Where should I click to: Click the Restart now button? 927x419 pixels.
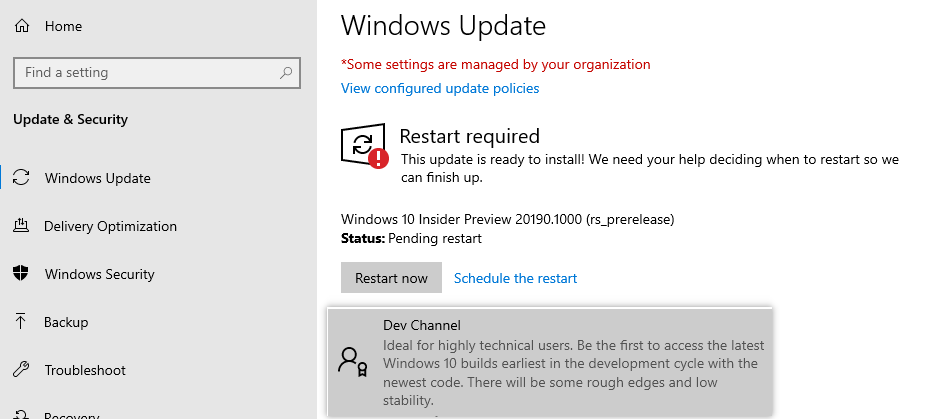click(x=391, y=278)
